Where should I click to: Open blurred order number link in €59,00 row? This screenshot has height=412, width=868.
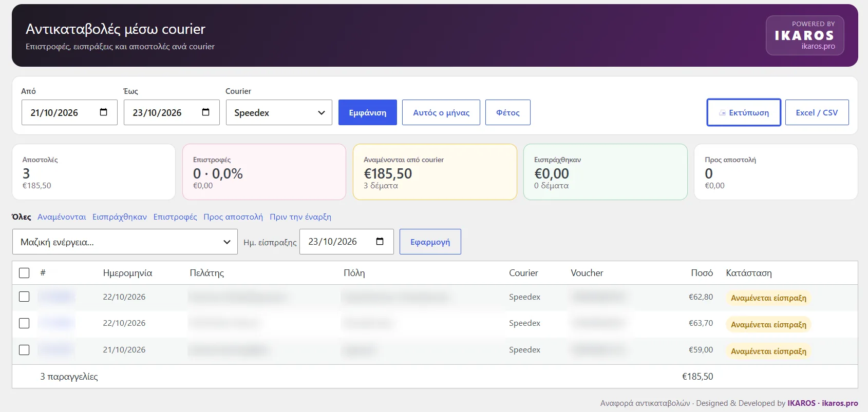pyautogui.click(x=56, y=350)
